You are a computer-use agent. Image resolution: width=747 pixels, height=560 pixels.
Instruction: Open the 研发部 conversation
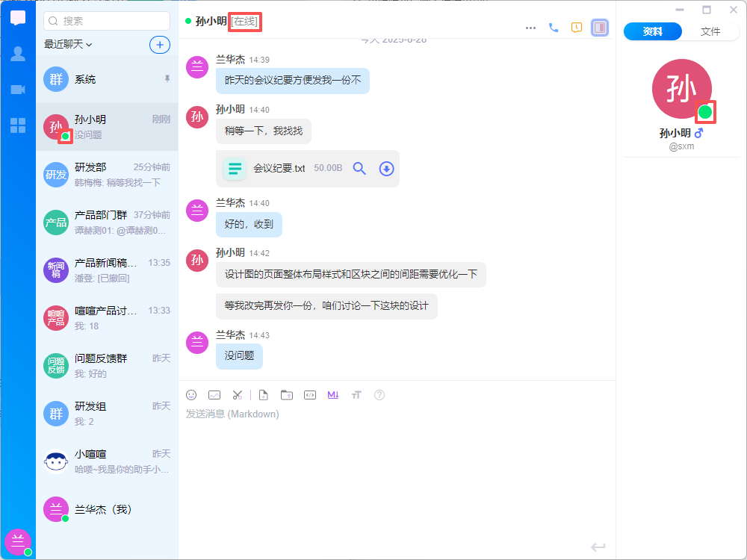pos(107,175)
